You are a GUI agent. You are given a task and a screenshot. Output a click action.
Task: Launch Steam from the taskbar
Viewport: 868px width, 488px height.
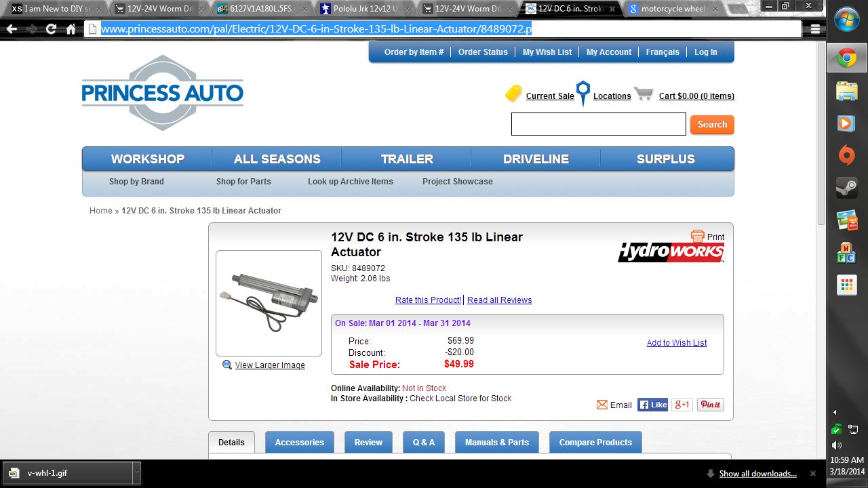point(847,188)
